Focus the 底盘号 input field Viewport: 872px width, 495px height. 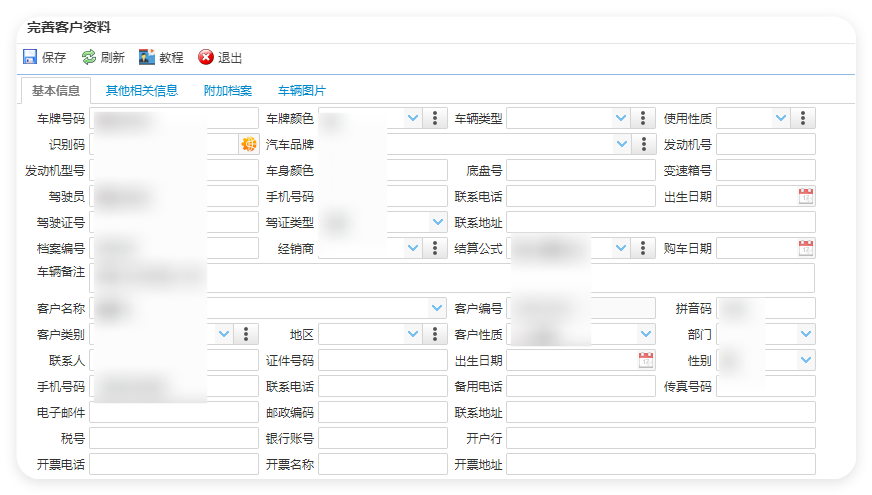581,170
